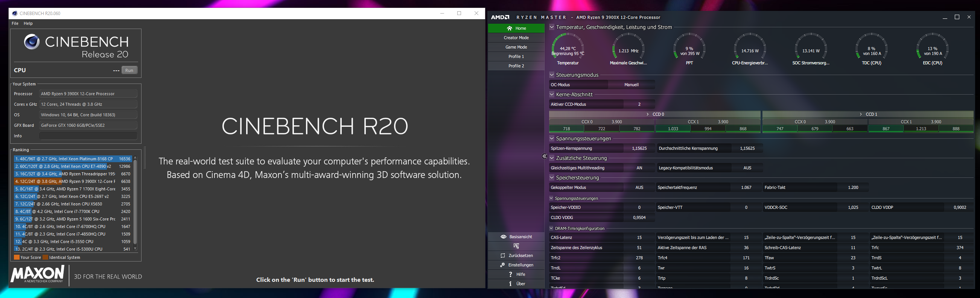Click the Fabric-Takt value 1.200

tap(853, 187)
